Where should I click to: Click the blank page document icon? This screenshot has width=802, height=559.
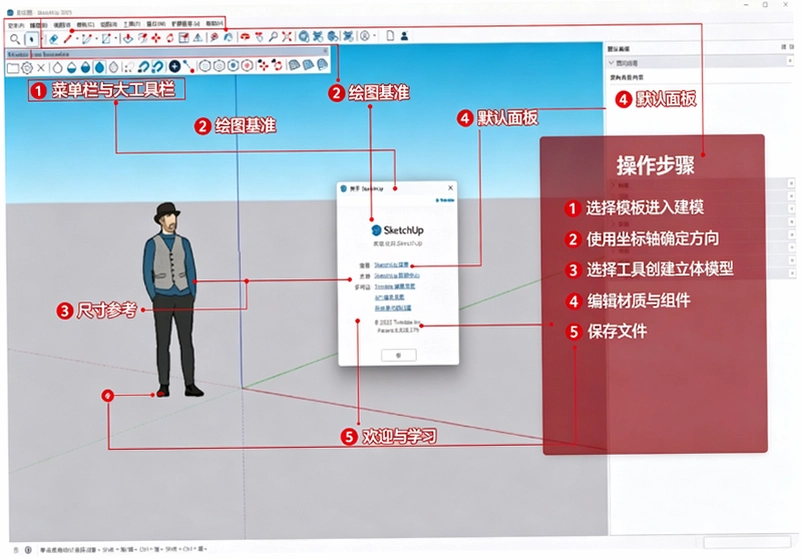tap(390, 36)
